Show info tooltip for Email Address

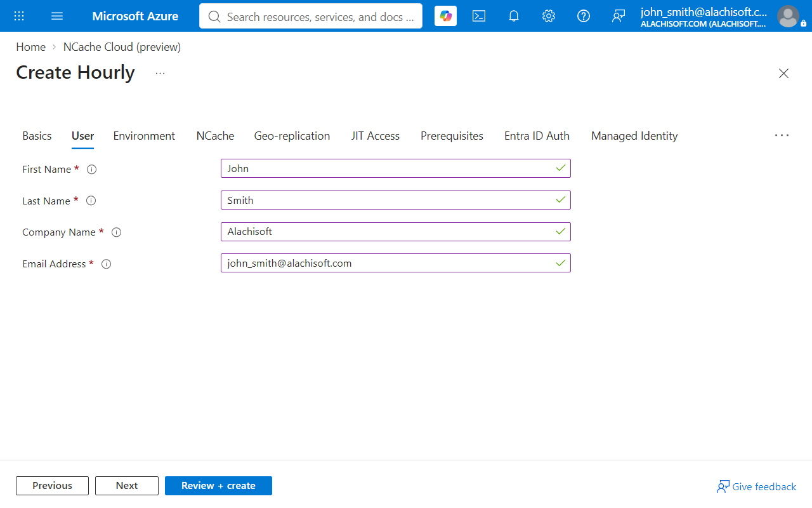tap(107, 264)
